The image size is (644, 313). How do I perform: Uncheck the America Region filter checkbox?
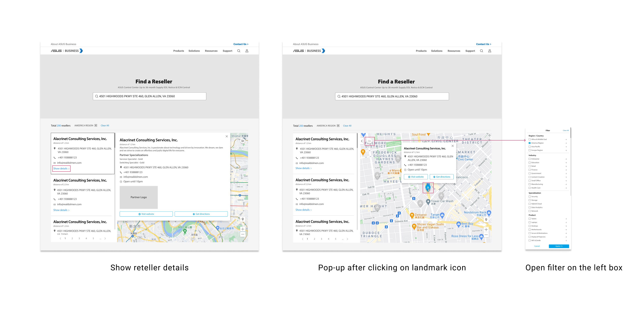point(530,143)
